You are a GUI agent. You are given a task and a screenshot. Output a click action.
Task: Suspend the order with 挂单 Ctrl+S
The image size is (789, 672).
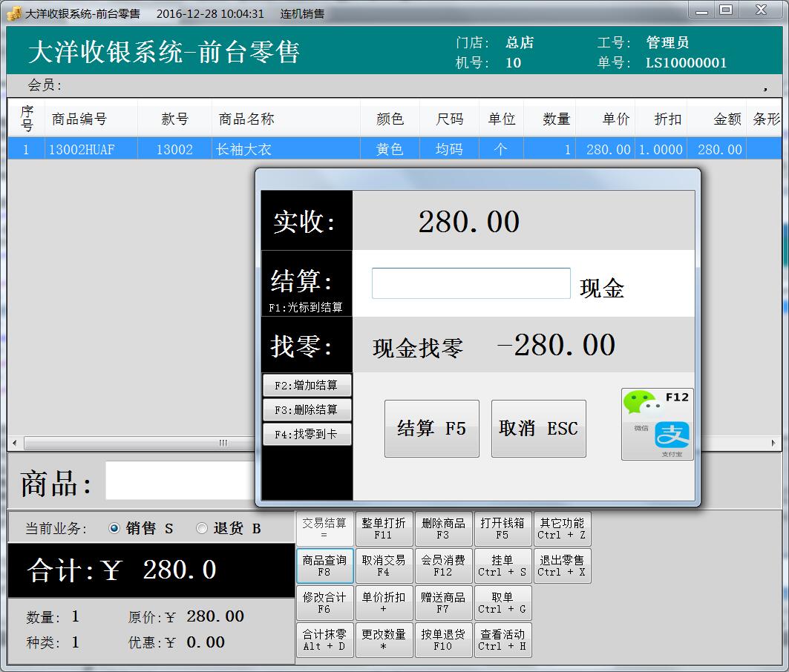[502, 564]
